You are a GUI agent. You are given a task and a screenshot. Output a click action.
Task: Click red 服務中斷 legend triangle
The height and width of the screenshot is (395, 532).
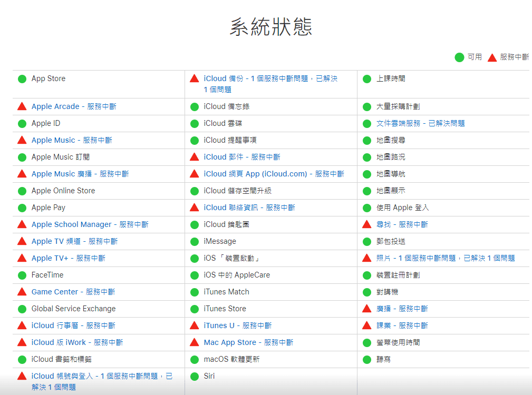tap(492, 57)
